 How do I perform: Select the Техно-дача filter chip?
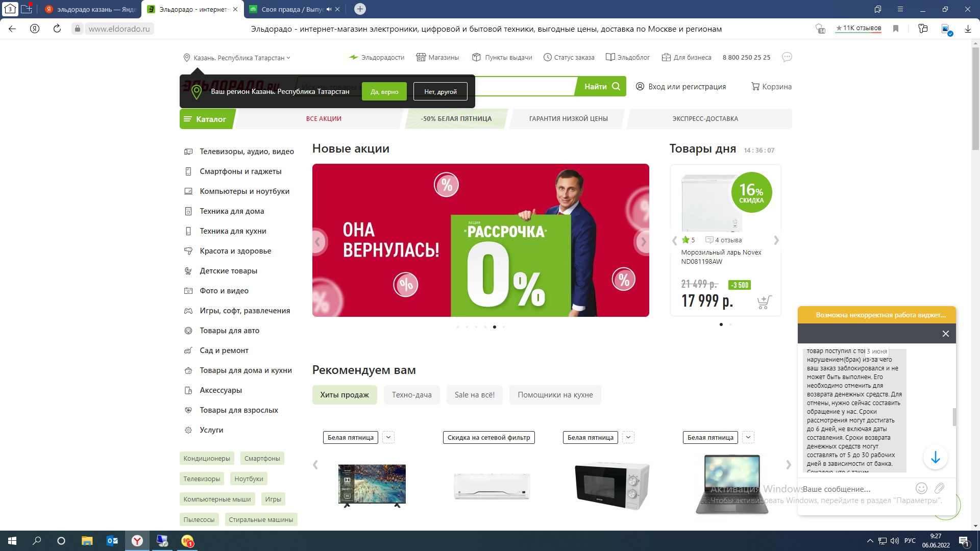(411, 395)
